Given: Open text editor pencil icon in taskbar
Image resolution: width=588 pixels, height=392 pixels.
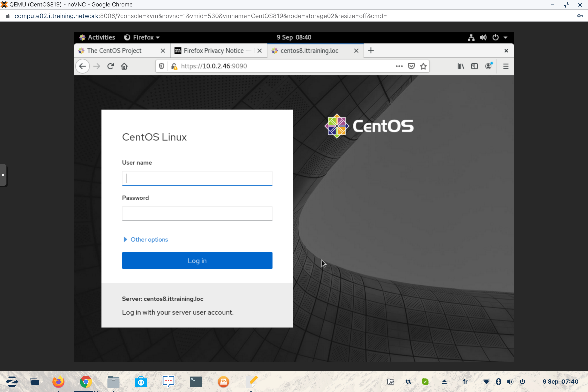Looking at the screenshot, I should [x=252, y=382].
